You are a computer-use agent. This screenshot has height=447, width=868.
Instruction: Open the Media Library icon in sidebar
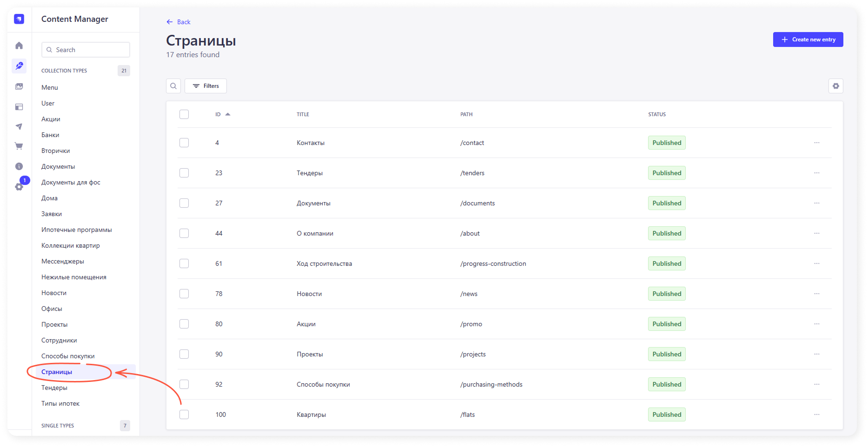[19, 86]
